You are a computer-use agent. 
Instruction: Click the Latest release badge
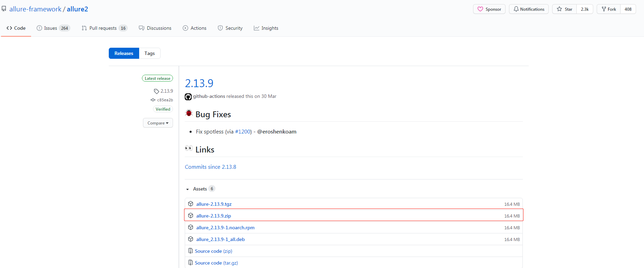(157, 78)
